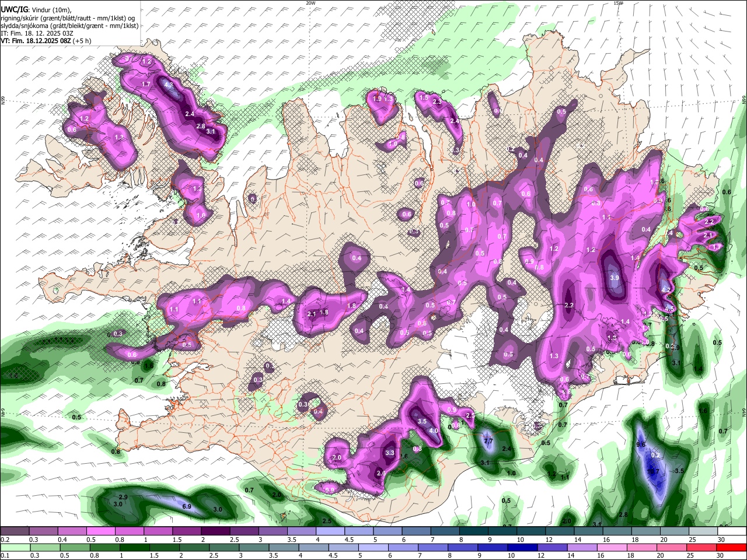Click the upper-scale swatch between 0.5 and 0.8
Image resolution: width=747 pixels, height=560 pixels.
point(101,531)
